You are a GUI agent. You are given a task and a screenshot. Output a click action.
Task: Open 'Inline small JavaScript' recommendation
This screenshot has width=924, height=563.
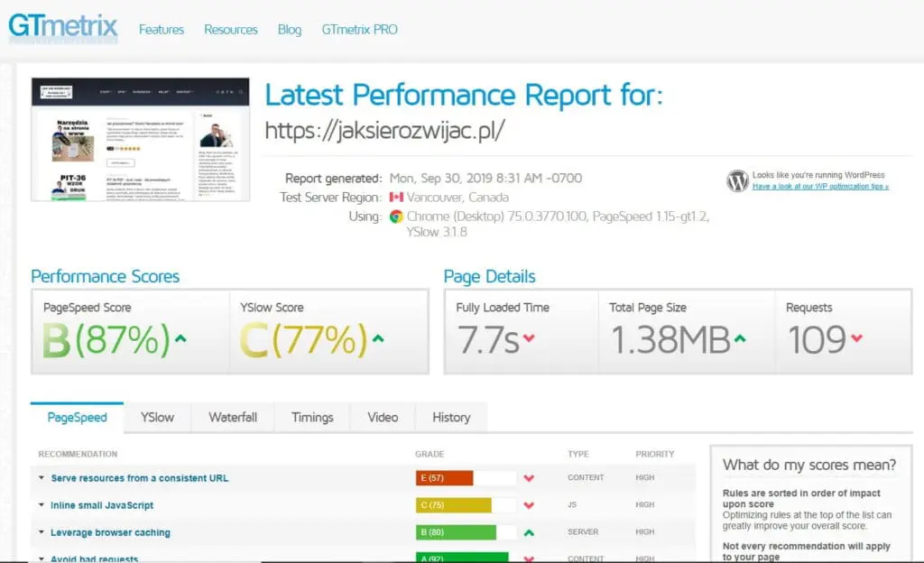click(x=102, y=505)
